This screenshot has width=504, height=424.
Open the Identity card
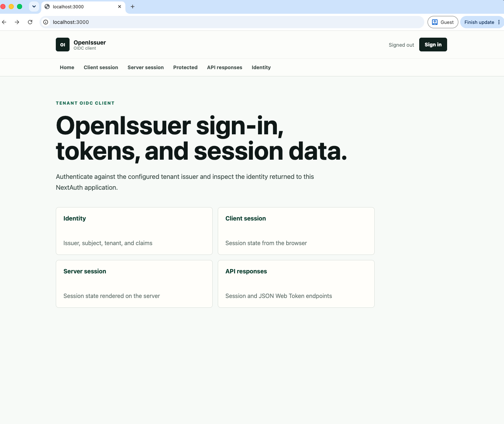pos(134,231)
